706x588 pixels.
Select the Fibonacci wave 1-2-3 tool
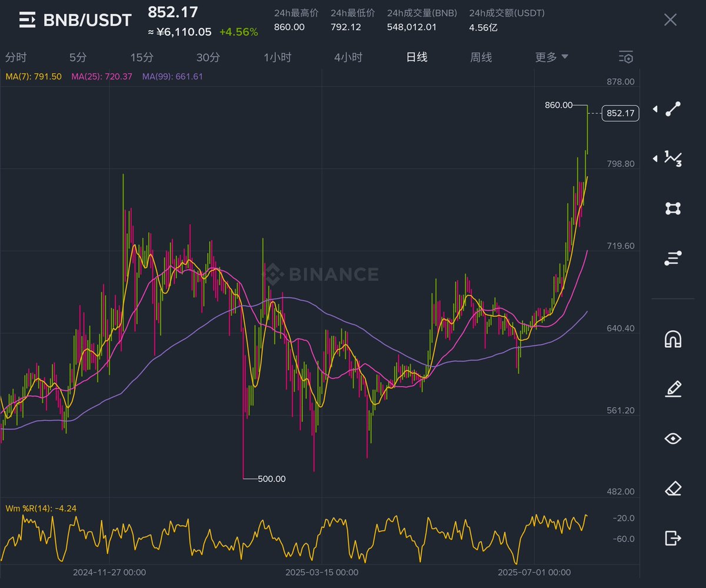(673, 158)
